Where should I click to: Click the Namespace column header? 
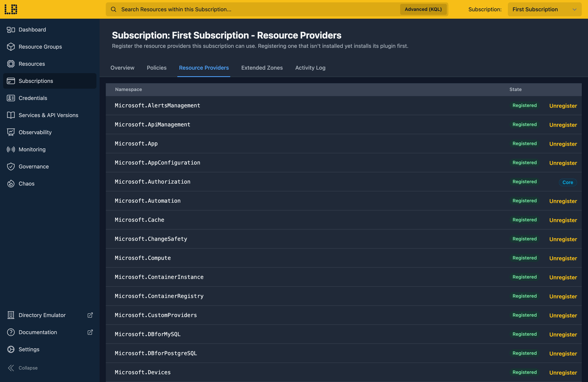129,89
